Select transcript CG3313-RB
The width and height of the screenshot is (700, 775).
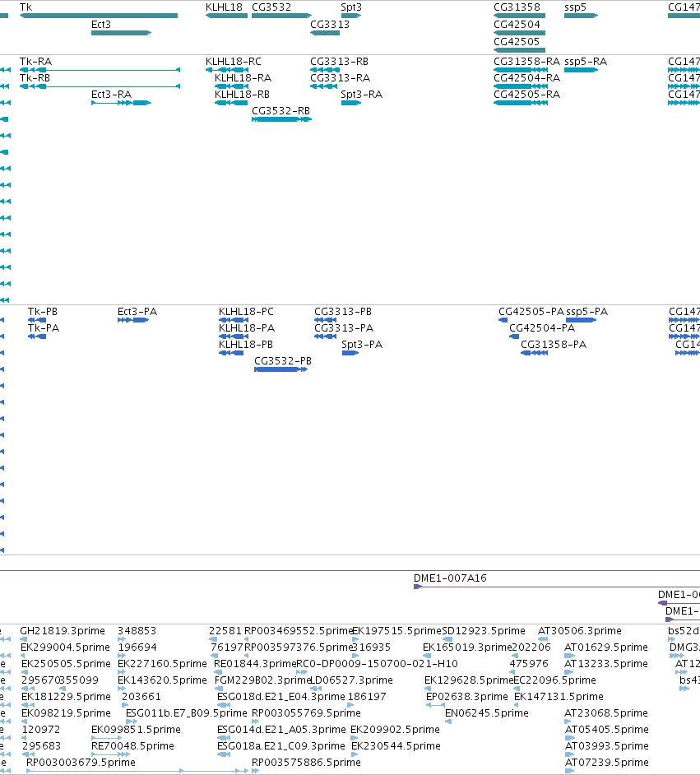tap(325, 70)
